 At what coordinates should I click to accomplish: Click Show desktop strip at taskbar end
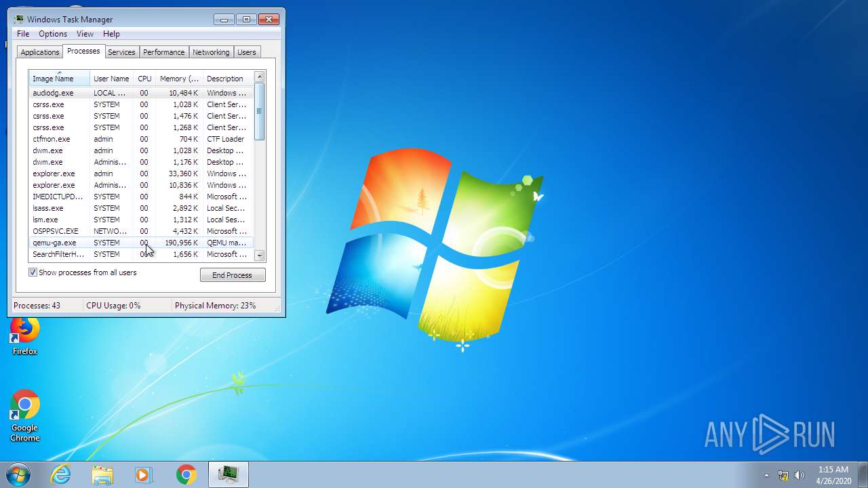click(863, 474)
